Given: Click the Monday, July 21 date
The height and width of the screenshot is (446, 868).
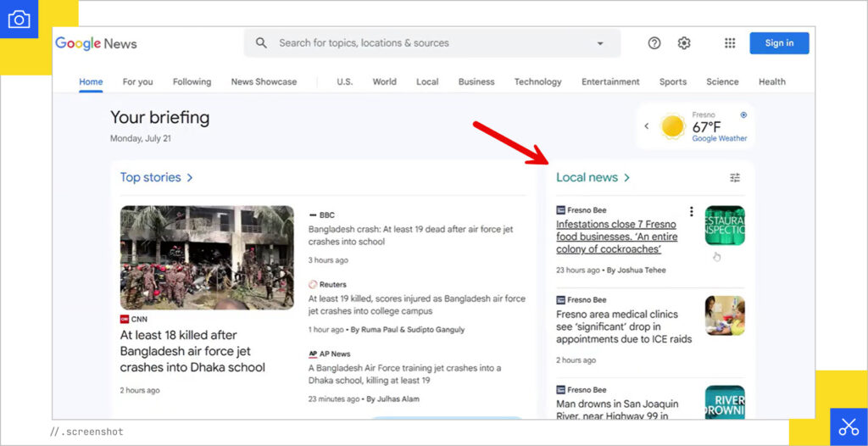Looking at the screenshot, I should pos(141,138).
